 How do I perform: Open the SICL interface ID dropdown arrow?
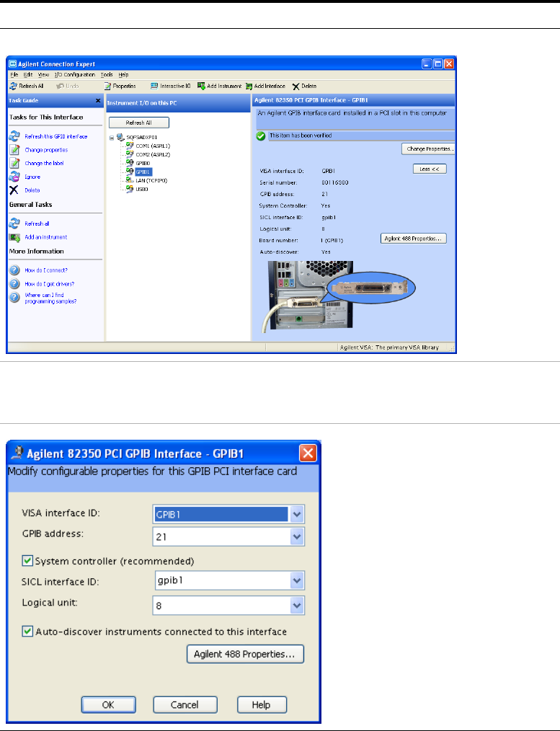[x=297, y=580]
